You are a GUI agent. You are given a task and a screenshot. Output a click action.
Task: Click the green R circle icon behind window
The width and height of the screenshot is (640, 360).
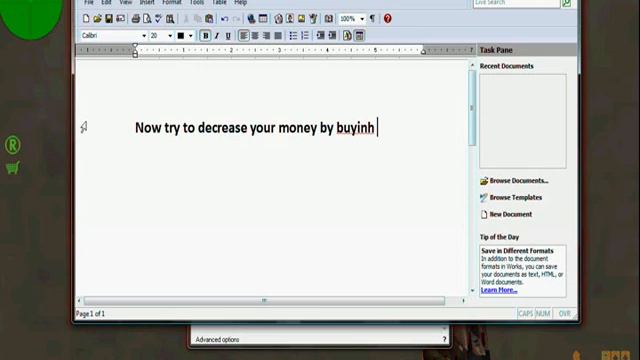coord(13,145)
